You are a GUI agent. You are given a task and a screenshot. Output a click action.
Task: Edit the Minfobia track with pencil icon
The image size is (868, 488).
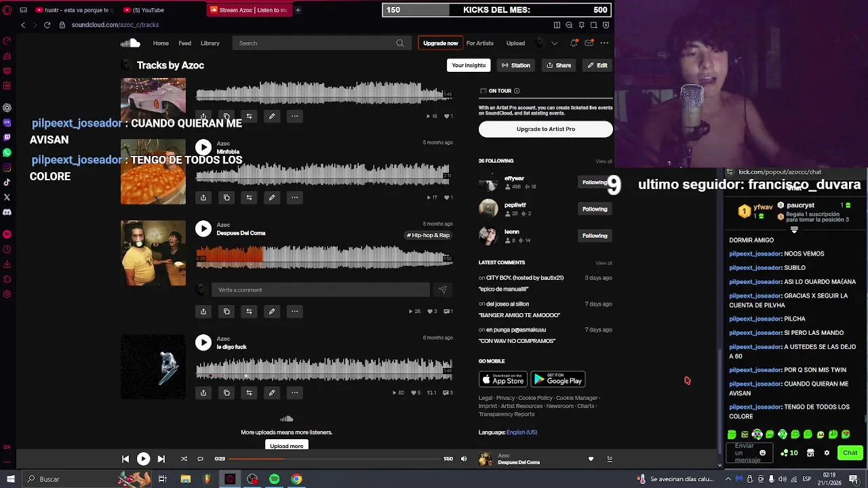pyautogui.click(x=271, y=197)
